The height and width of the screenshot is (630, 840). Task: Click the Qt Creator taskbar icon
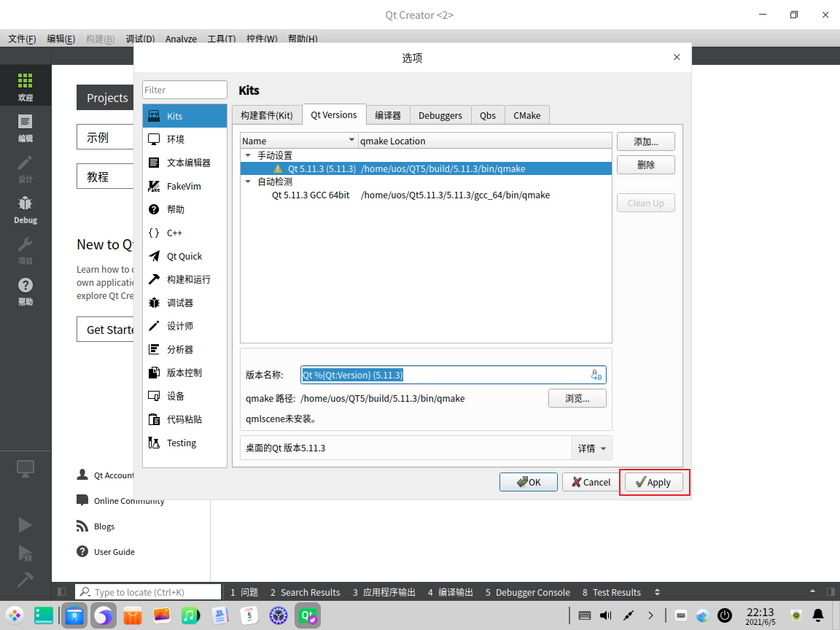click(307, 615)
